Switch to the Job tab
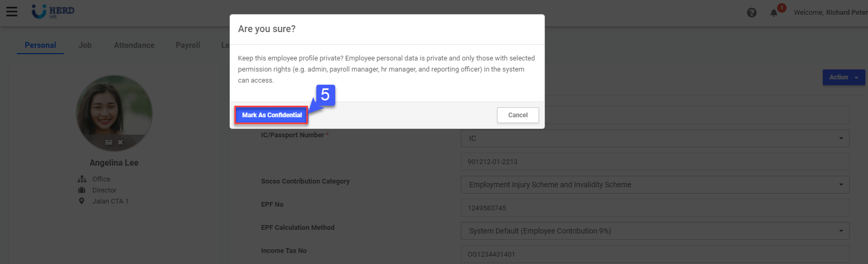 [85, 45]
